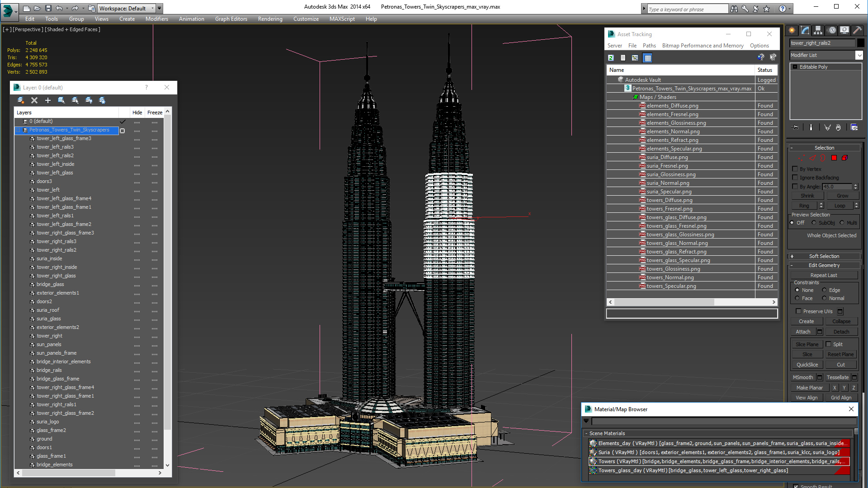Open the Rendering menu
The width and height of the screenshot is (868, 488).
tap(270, 19)
